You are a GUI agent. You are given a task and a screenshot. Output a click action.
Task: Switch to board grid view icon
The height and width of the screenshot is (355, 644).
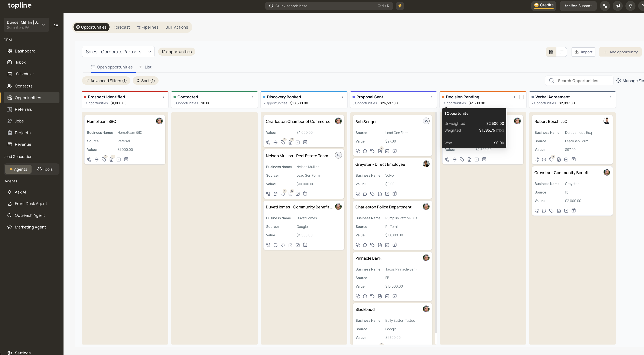pyautogui.click(x=551, y=52)
